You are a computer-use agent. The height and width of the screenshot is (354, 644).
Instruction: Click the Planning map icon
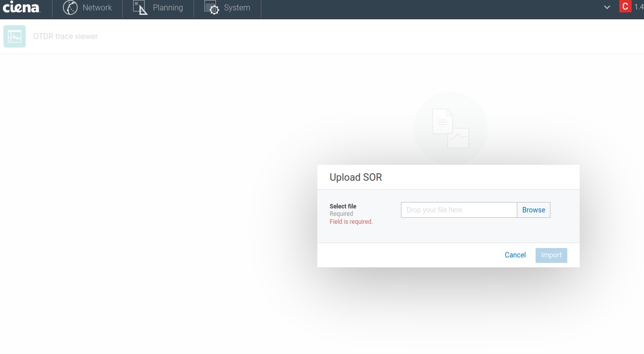pos(140,7)
